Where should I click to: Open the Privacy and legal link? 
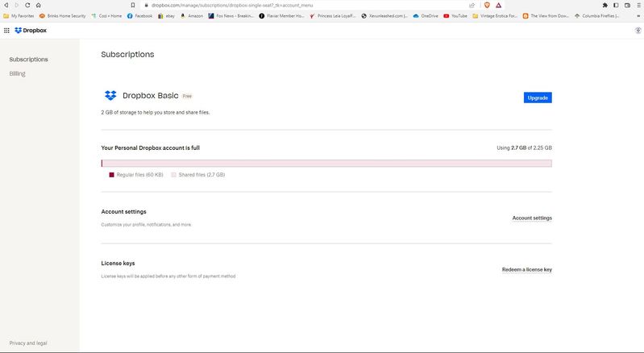tap(28, 343)
